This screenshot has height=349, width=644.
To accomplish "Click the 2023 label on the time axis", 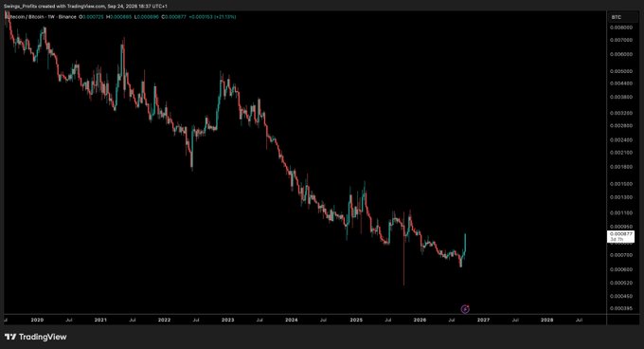I will coord(228,320).
